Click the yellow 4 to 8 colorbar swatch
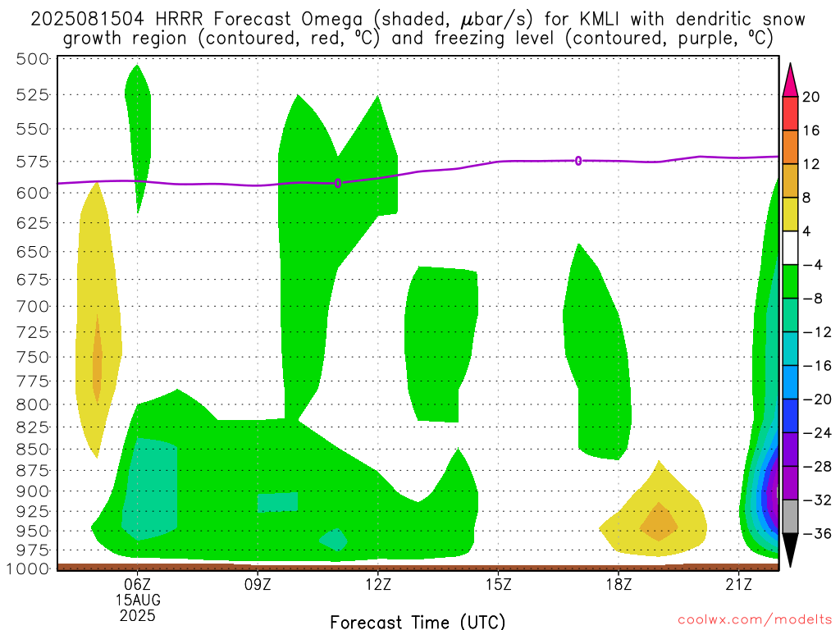This screenshot has height=630, width=840. [x=790, y=214]
